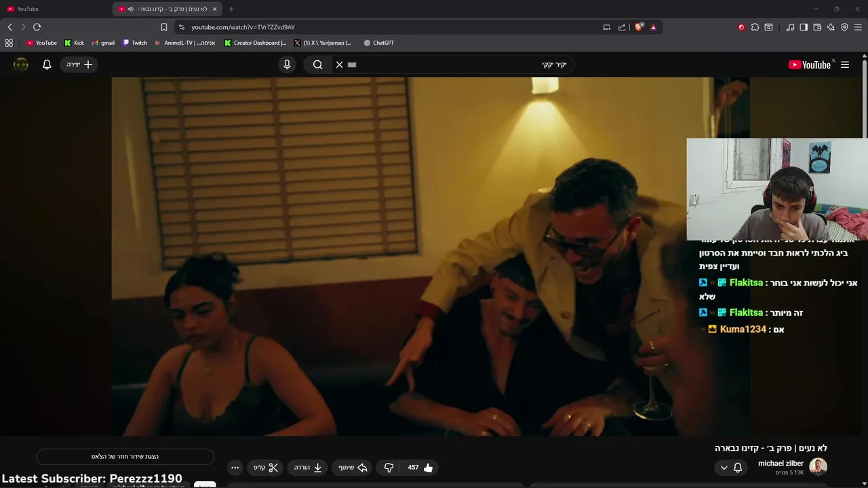The width and height of the screenshot is (868, 488).
Task: Open the browser main hamburger menu
Action: point(858,27)
